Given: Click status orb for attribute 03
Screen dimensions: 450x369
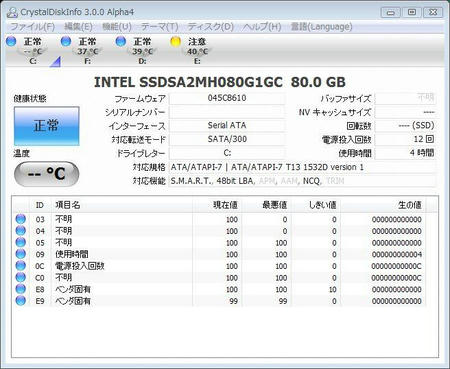Looking at the screenshot, I should click(x=21, y=219).
